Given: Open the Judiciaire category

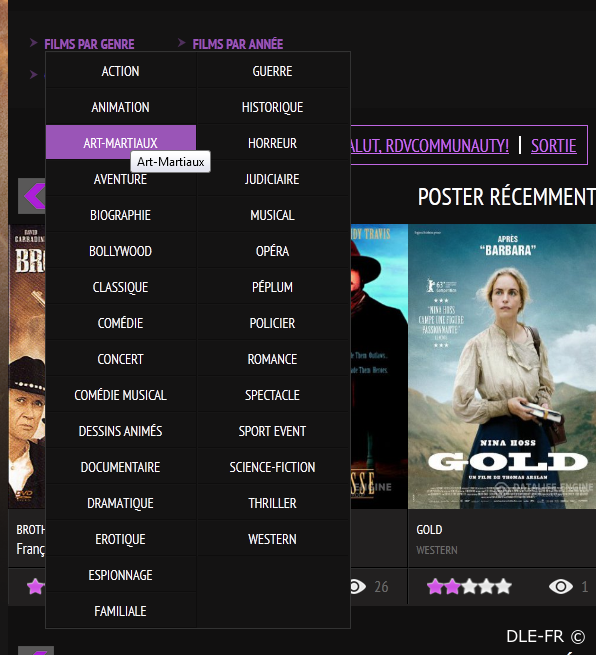Looking at the screenshot, I should [272, 179].
